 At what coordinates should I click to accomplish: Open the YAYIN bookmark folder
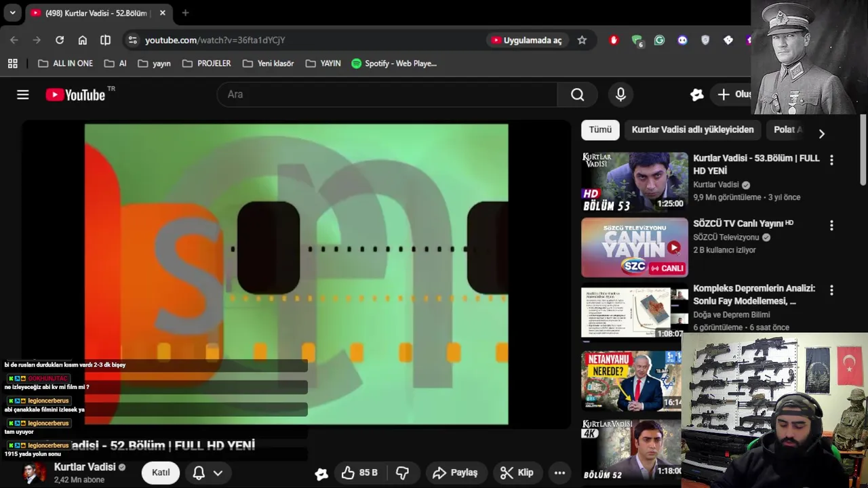(x=323, y=64)
